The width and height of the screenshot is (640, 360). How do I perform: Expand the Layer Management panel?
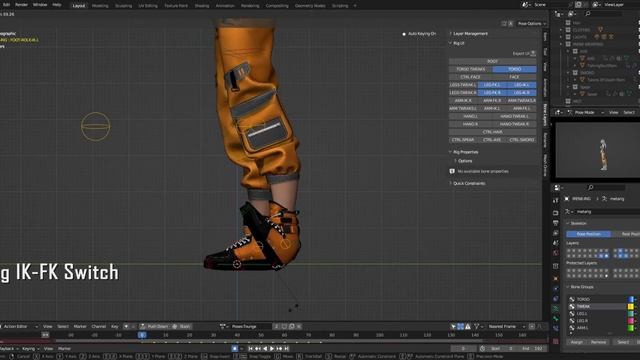tap(469, 33)
